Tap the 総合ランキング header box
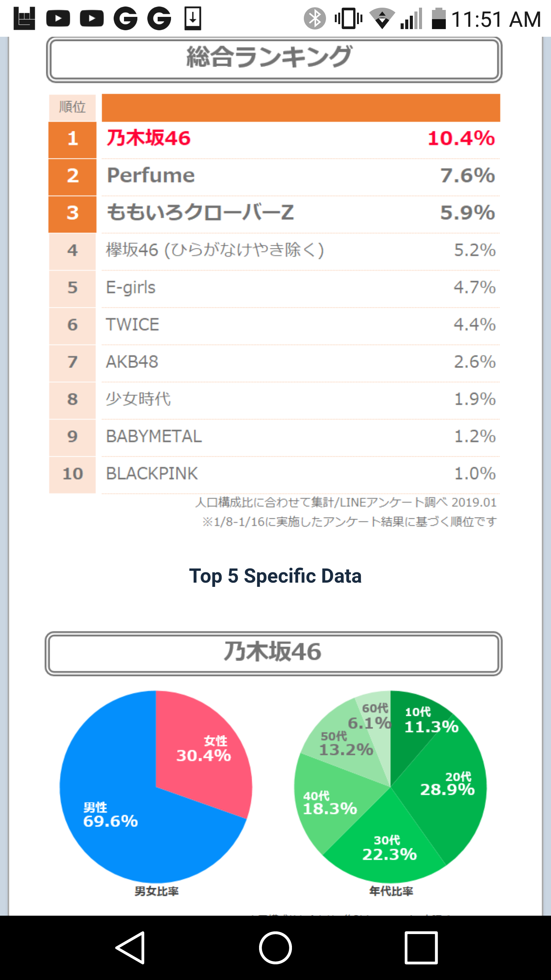Image resolution: width=551 pixels, height=980 pixels. 274,60
